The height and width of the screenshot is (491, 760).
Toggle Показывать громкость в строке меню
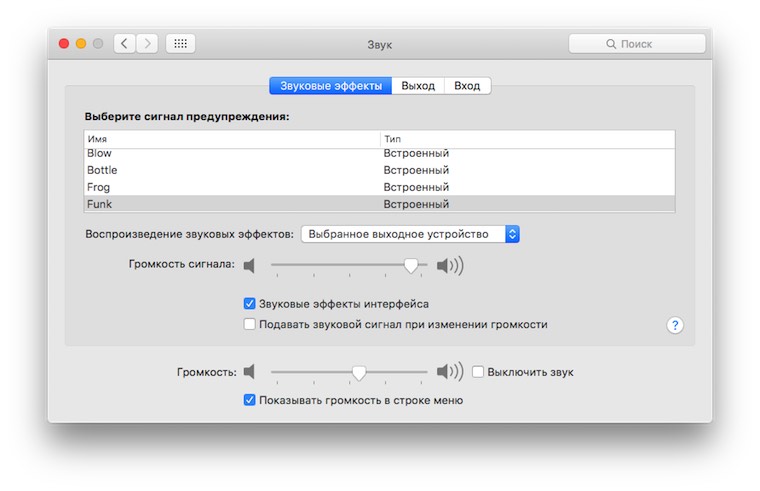click(250, 400)
